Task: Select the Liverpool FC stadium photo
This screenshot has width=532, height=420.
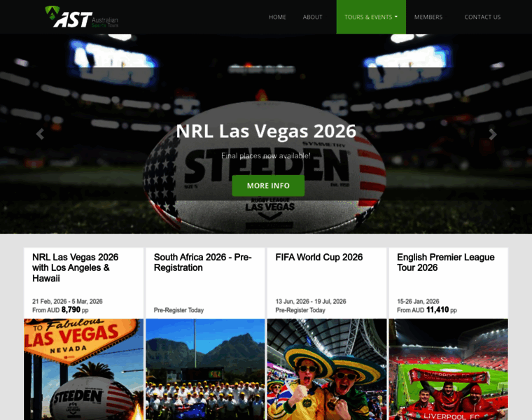Action: click(449, 370)
